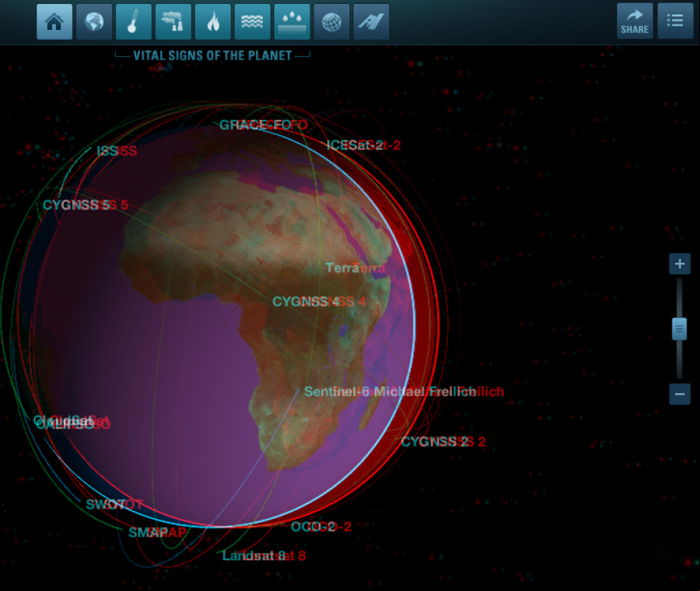Click the zoom slider handle
700x591 pixels.
pyautogui.click(x=679, y=329)
